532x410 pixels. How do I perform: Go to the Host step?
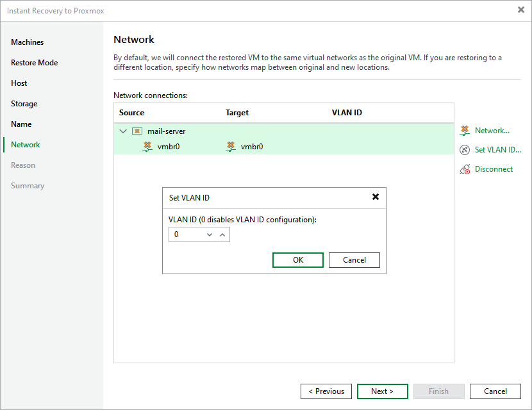19,83
